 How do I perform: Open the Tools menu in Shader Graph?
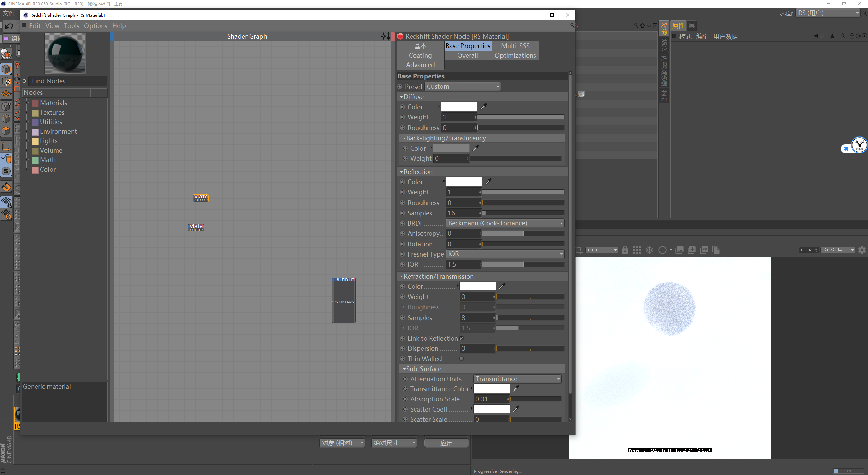pyautogui.click(x=72, y=26)
